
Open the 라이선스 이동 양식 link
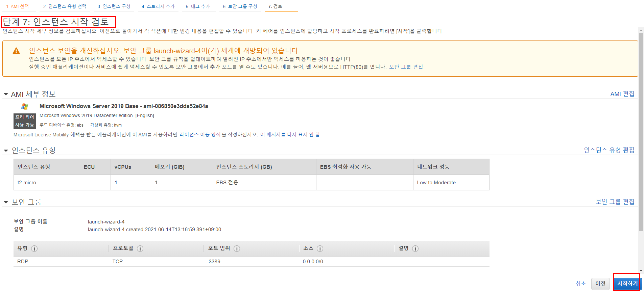coord(200,134)
